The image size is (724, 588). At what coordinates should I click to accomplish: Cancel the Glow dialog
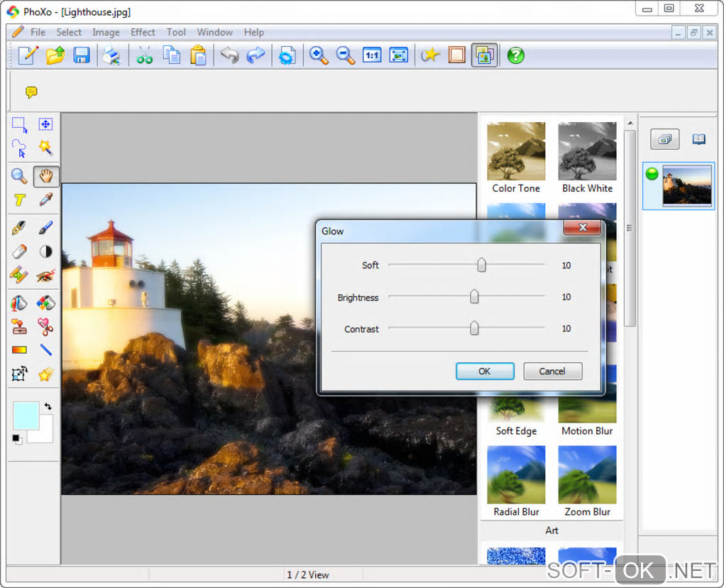click(553, 371)
